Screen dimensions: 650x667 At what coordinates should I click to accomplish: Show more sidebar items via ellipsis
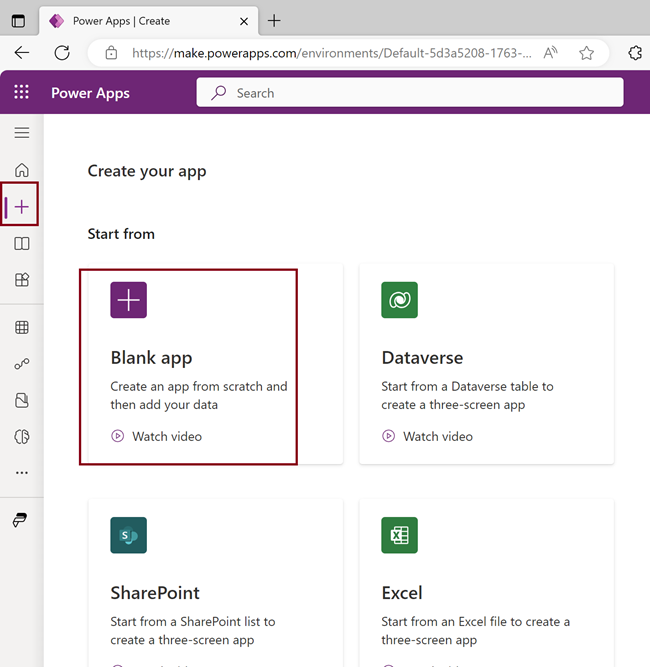click(x=22, y=473)
